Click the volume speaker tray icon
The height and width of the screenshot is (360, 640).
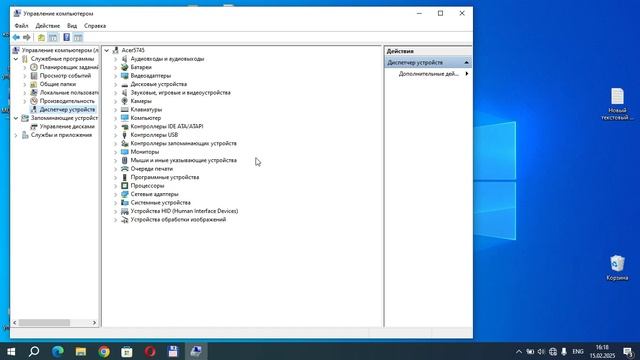pos(541,351)
